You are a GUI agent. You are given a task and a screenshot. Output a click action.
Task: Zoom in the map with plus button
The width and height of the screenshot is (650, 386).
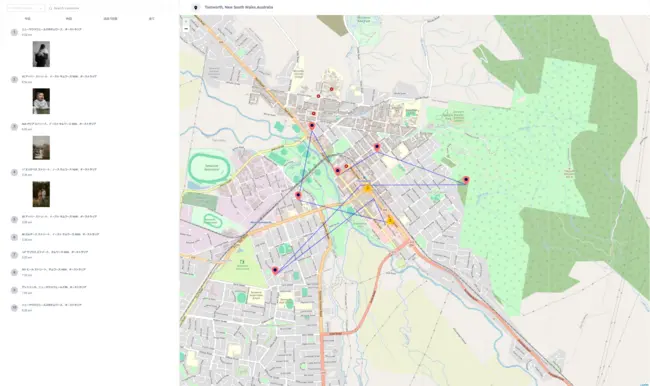tap(186, 21)
